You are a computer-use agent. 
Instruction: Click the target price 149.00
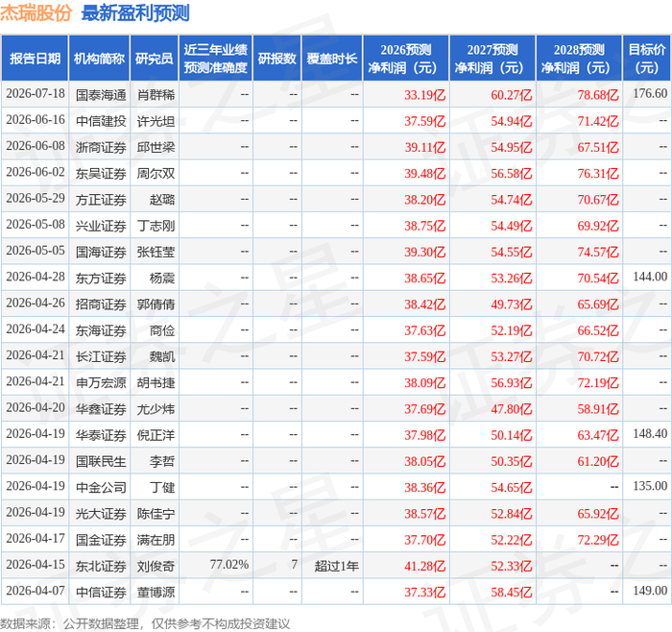pos(650,591)
